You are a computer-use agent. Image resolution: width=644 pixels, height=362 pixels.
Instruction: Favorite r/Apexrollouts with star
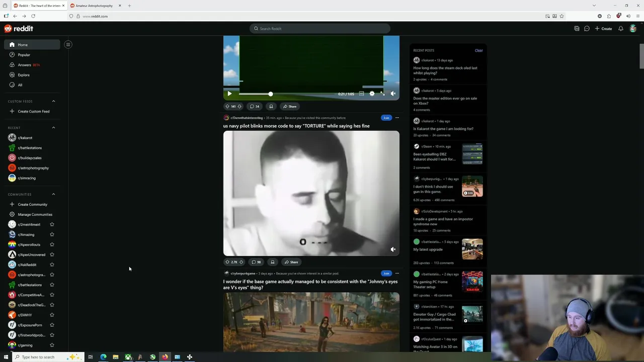[52, 244]
